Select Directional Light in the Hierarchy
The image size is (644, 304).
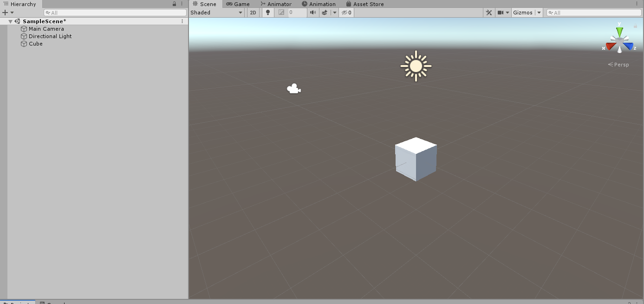50,36
